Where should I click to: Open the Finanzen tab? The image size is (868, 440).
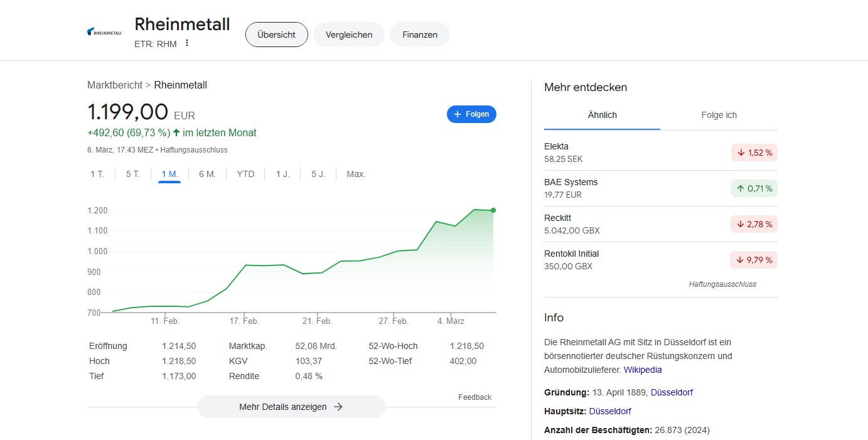[420, 35]
